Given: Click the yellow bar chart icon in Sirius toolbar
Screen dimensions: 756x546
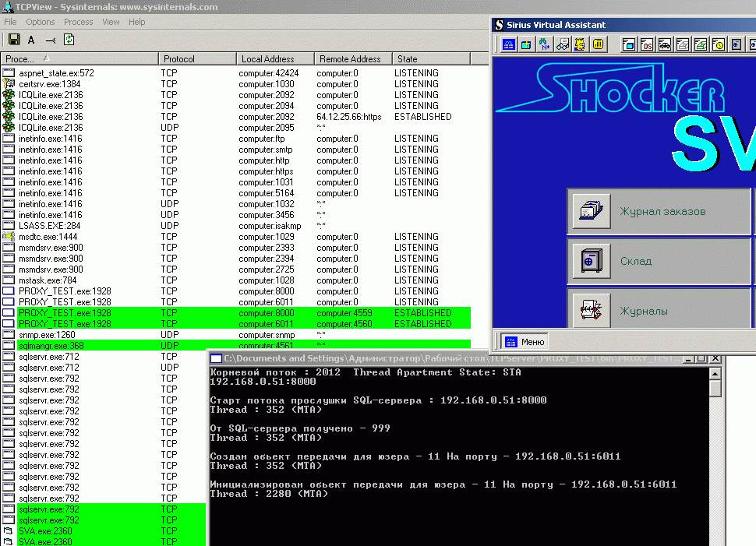Looking at the screenshot, I should click(598, 45).
